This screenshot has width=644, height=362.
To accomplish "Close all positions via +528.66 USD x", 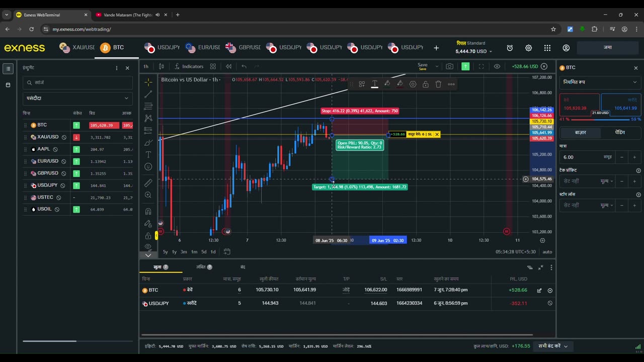I will click(544, 66).
